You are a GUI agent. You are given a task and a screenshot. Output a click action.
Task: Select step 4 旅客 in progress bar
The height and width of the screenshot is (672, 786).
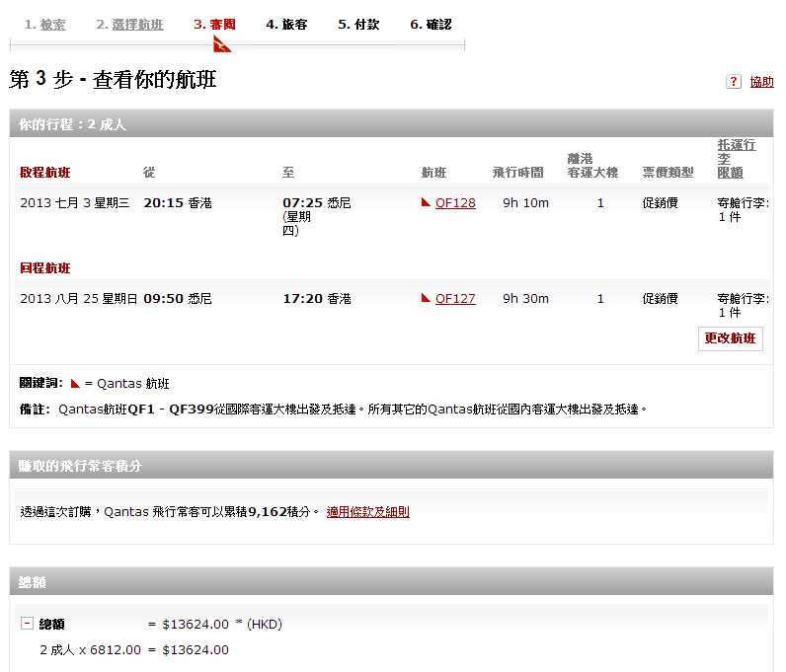286,25
